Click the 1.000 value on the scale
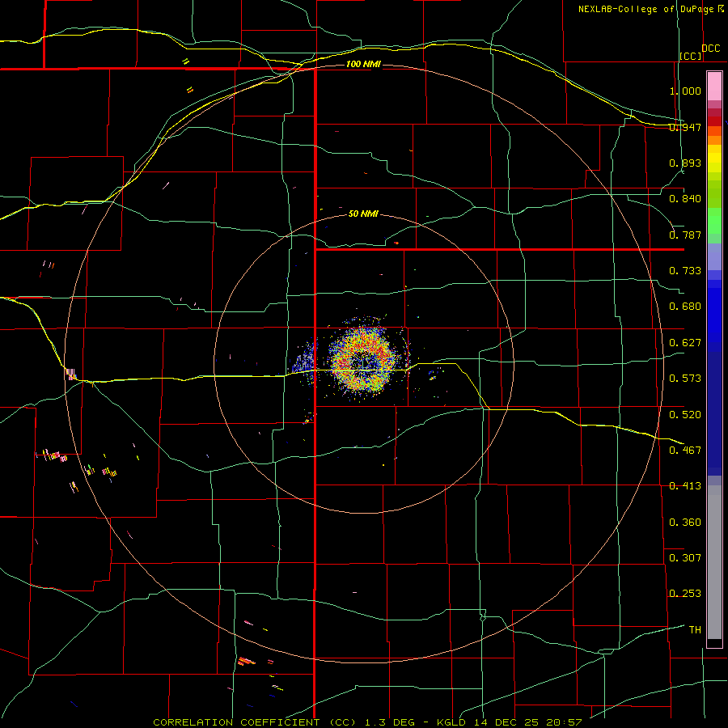 coord(685,91)
